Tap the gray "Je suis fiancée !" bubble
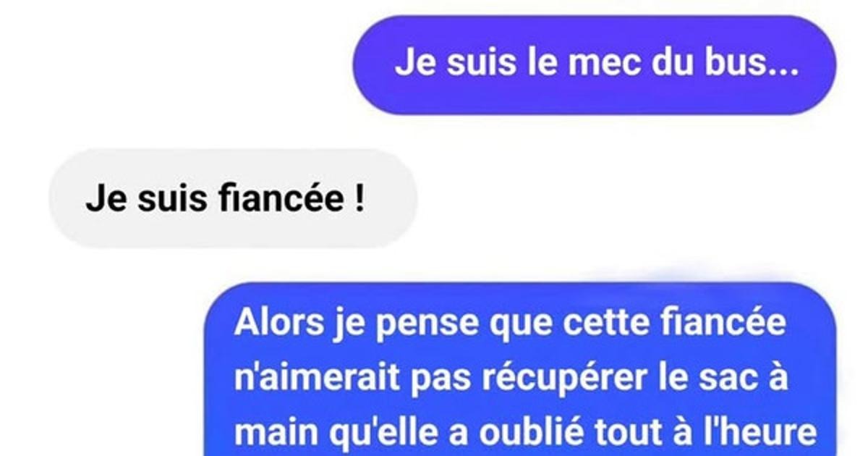 point(233,199)
